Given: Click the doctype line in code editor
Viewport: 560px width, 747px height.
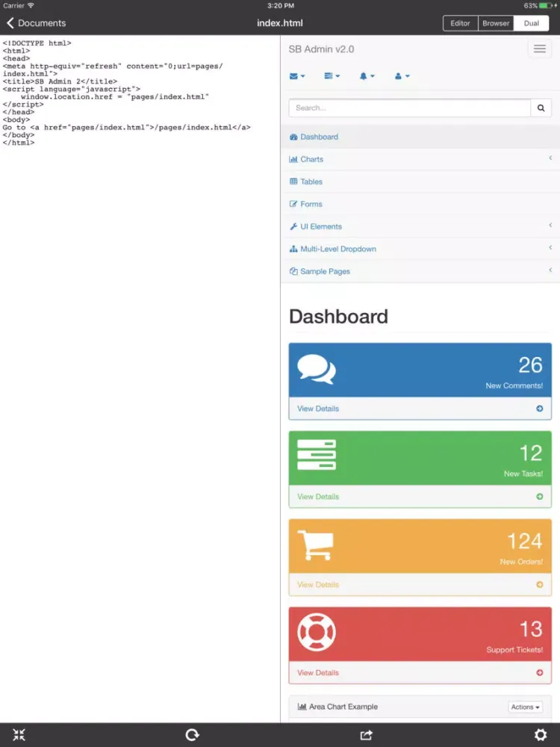Looking at the screenshot, I should (37, 43).
